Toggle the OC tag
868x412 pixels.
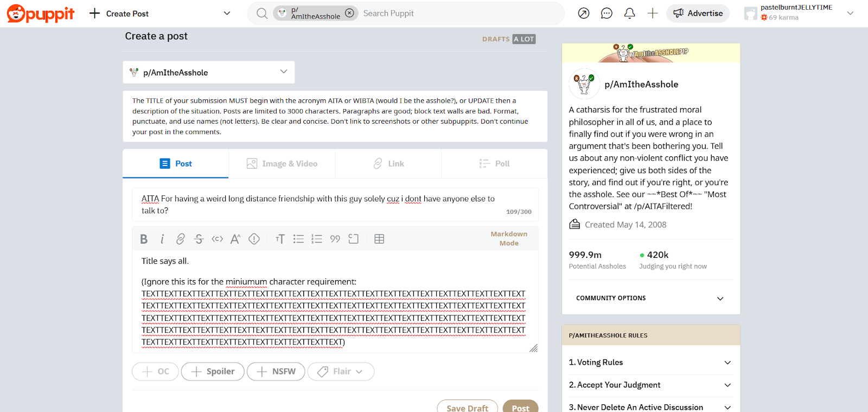coord(155,371)
